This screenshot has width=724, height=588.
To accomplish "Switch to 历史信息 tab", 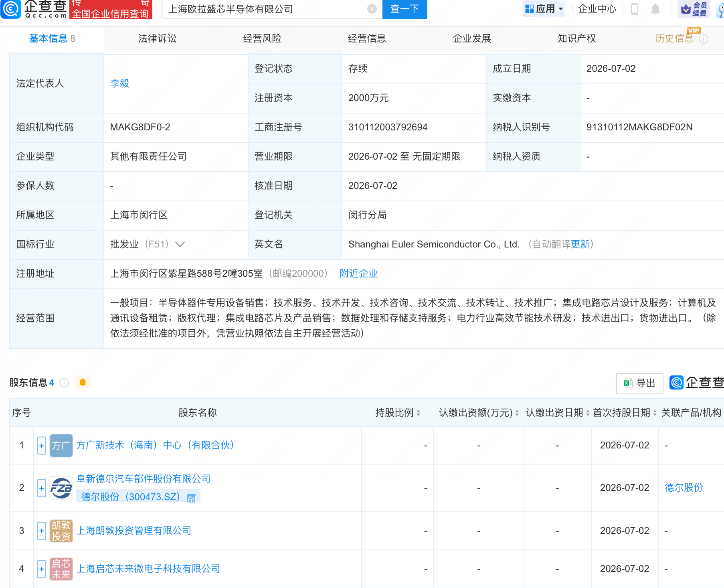I will pos(674,39).
